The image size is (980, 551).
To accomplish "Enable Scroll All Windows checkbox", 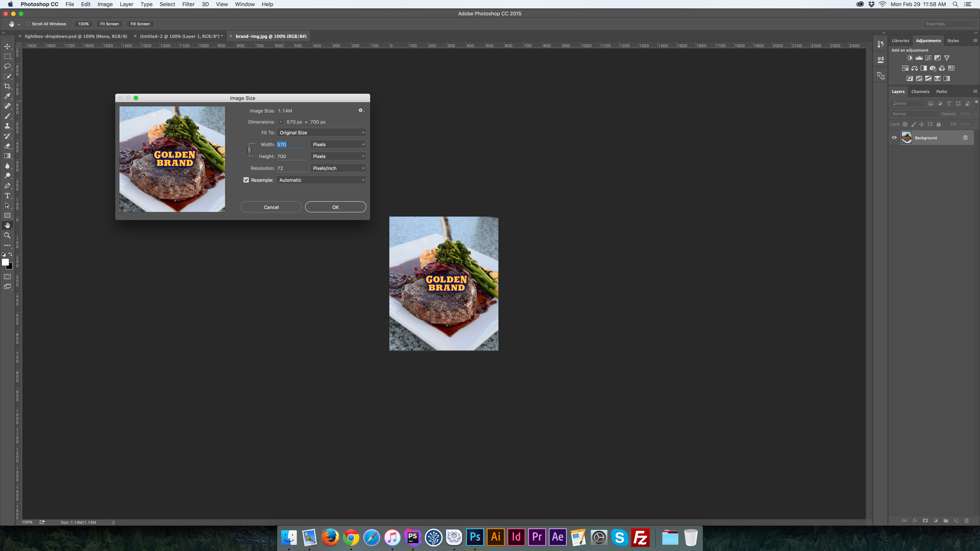I will click(28, 24).
